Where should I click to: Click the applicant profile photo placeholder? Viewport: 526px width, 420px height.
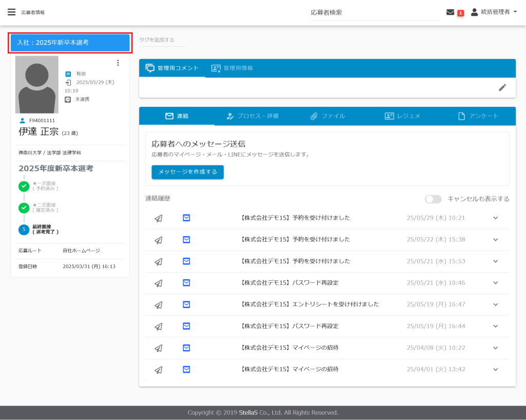coord(37,85)
